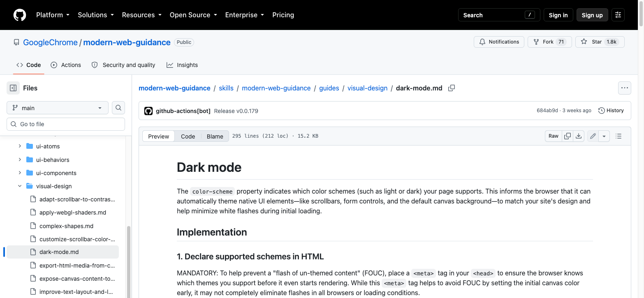Open the Security and quality tab
This screenshot has height=298, width=644.
tap(123, 65)
